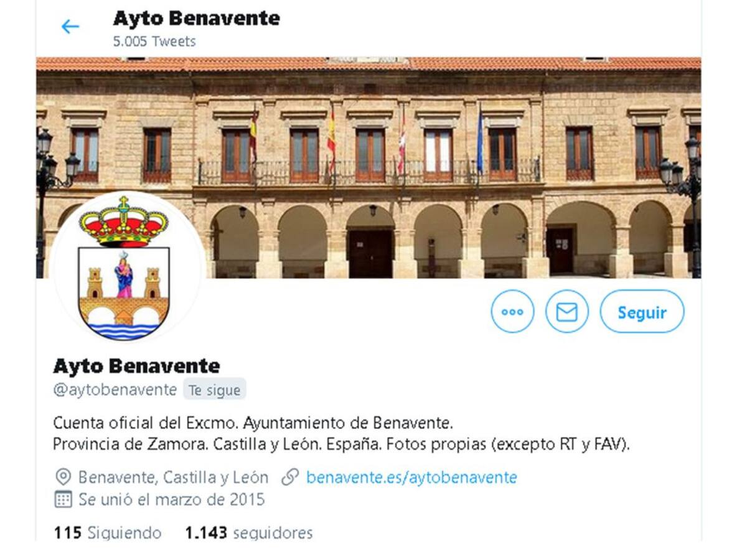Go back using the arrow icon

70,26
